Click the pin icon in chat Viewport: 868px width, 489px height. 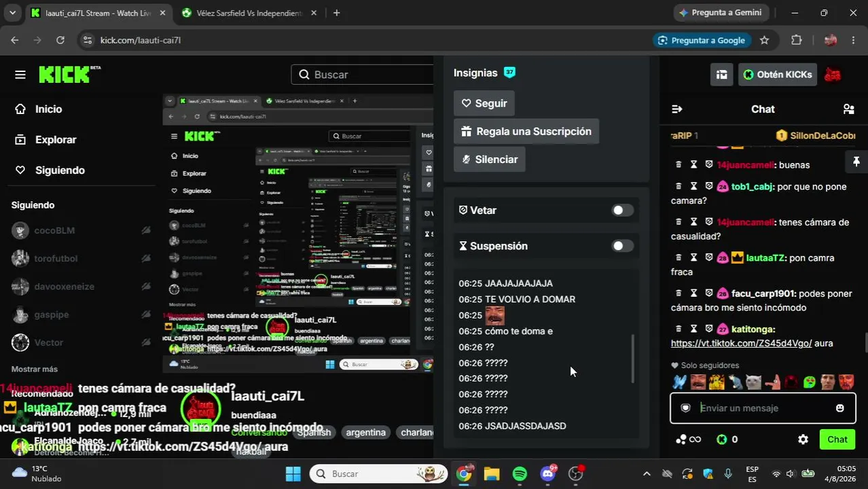tap(856, 162)
